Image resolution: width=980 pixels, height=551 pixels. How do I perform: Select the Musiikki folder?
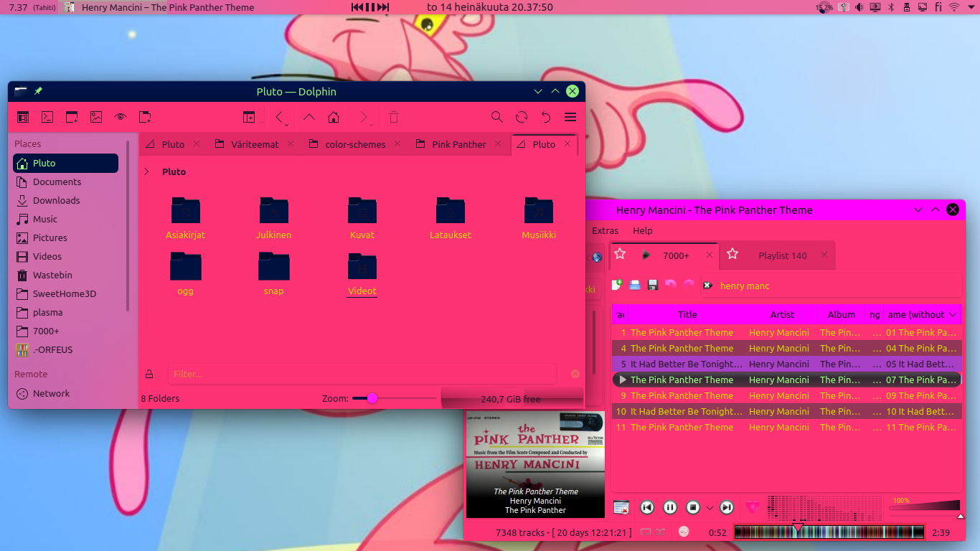click(x=539, y=217)
